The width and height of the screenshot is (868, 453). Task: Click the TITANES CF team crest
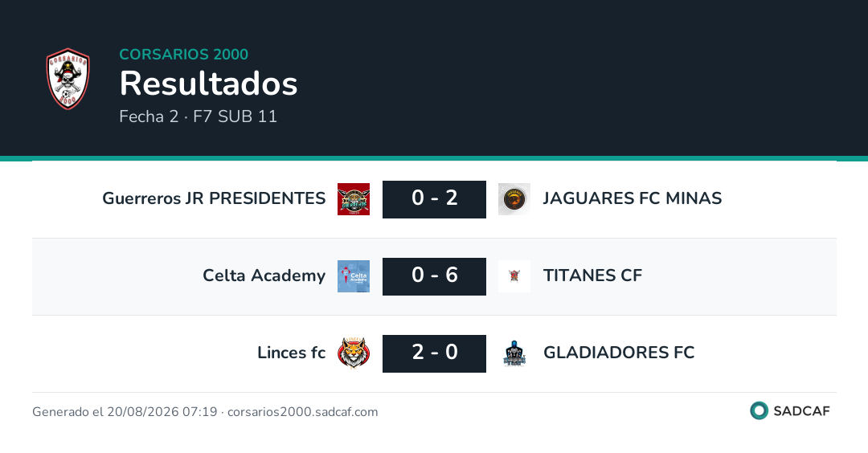514,276
